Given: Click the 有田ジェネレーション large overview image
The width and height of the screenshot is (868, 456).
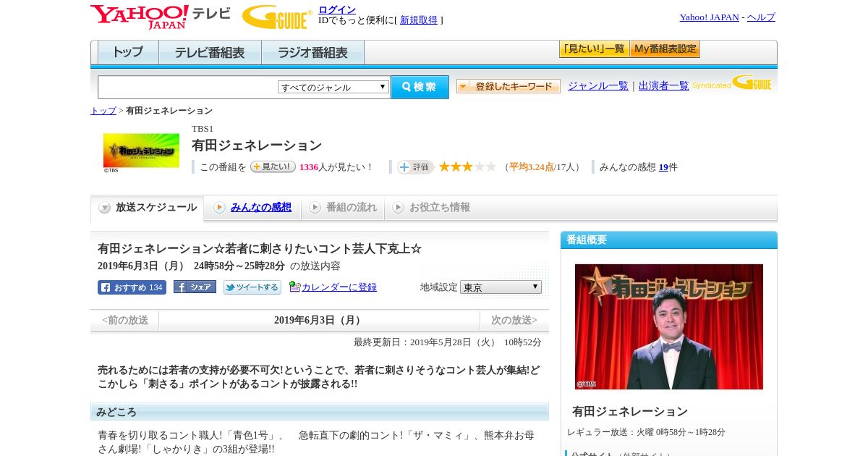Looking at the screenshot, I should [x=669, y=326].
